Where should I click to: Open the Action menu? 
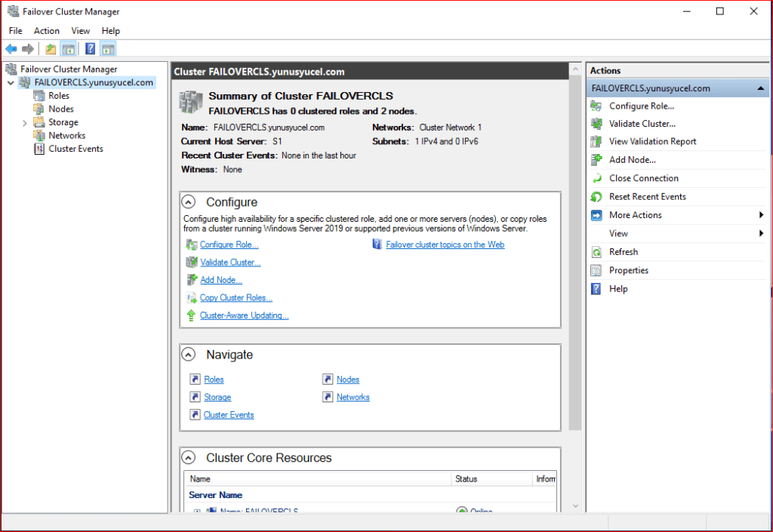point(46,30)
